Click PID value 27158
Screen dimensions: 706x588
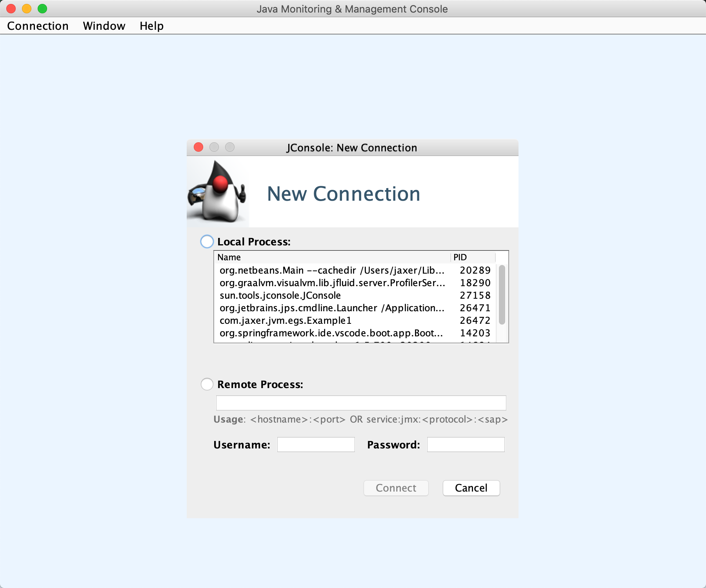coord(475,295)
